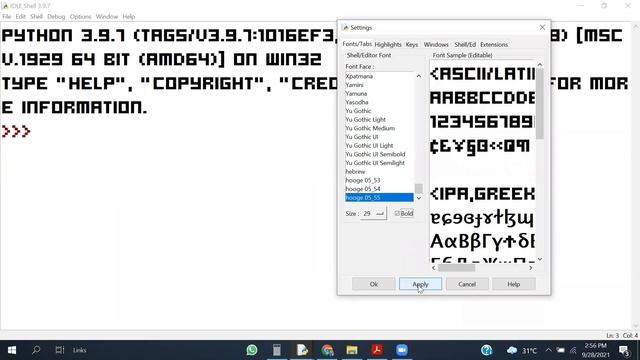Image resolution: width=640 pixels, height=360 pixels.
Task: Open the Window menu in IDLE
Action: [x=107, y=17]
